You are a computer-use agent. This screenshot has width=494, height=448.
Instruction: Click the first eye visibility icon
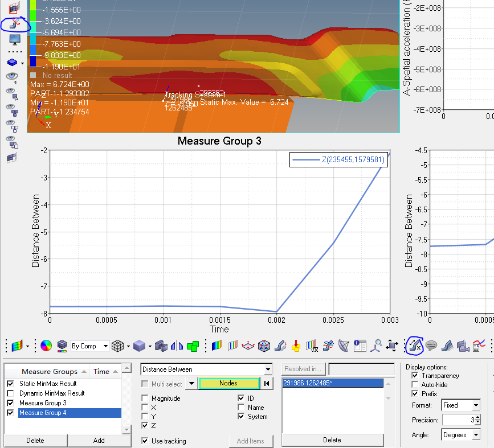12,76
